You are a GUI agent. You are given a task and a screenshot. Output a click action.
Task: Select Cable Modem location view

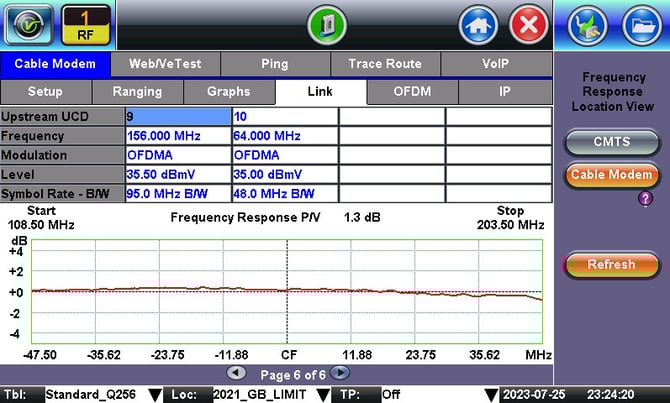611,175
